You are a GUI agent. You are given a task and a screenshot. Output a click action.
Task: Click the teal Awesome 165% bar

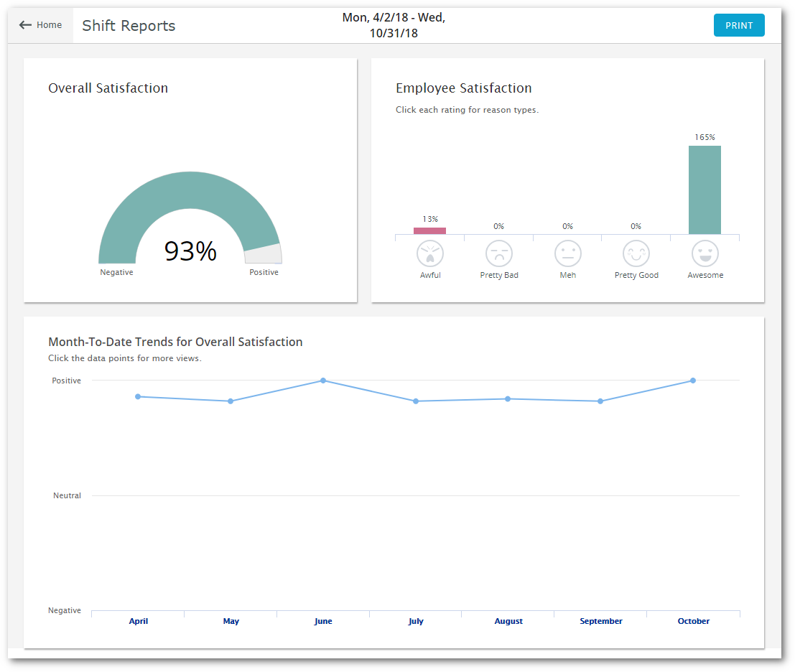(x=705, y=190)
